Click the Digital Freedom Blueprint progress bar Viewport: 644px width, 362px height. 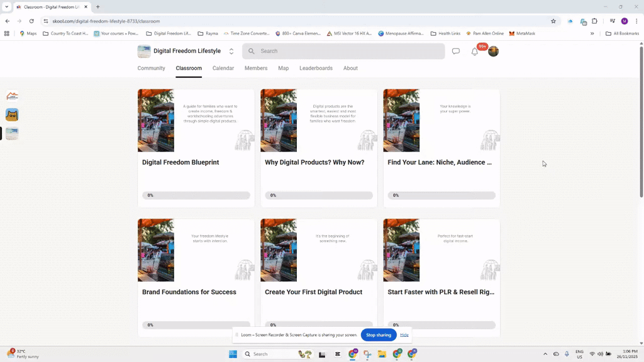tap(196, 195)
